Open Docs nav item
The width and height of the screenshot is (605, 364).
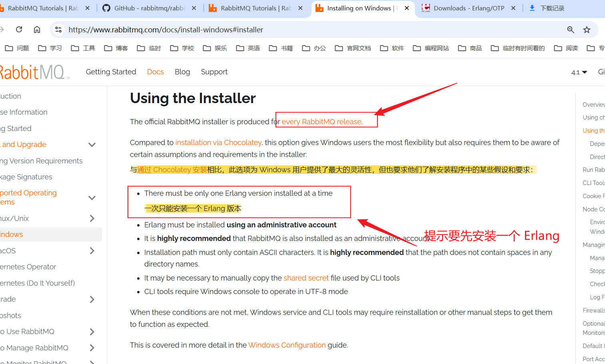(x=156, y=72)
